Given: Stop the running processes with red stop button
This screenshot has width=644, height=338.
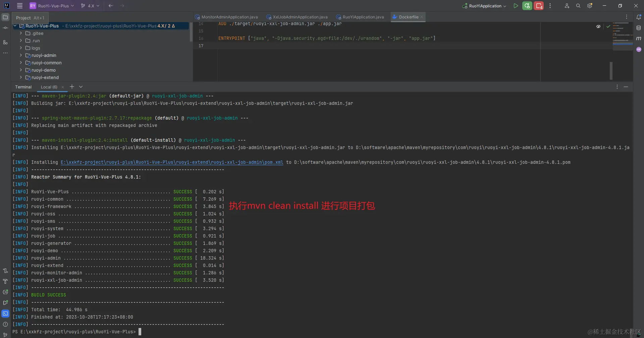Looking at the screenshot, I should point(539,6).
